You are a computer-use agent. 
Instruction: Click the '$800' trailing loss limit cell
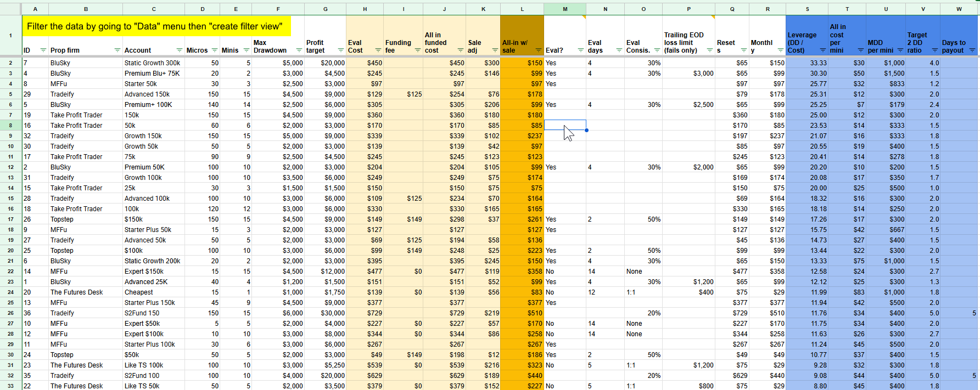pos(688,386)
